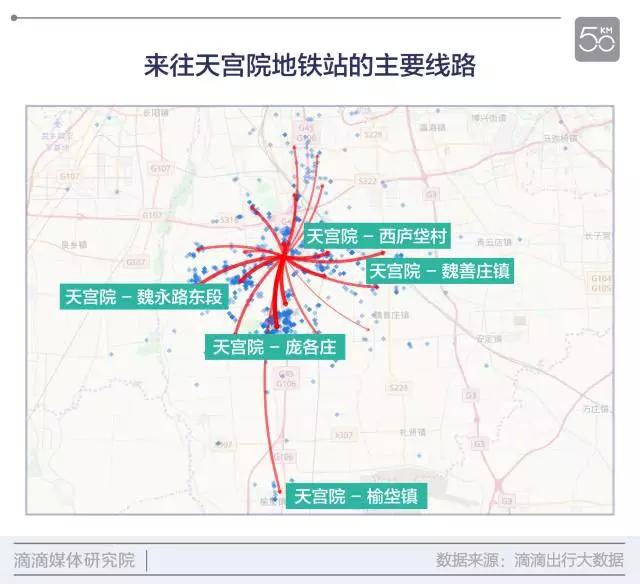Select the 天宫院 – 魏善庄镇 route label
The image size is (640, 584).
click(440, 271)
